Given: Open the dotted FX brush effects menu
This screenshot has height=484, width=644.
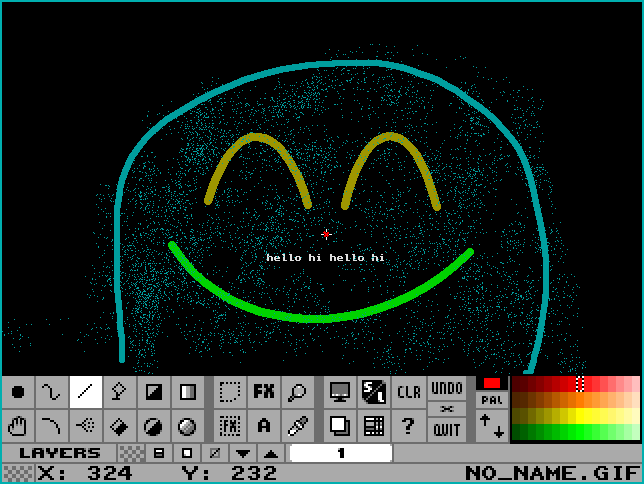Looking at the screenshot, I should coord(230,426).
